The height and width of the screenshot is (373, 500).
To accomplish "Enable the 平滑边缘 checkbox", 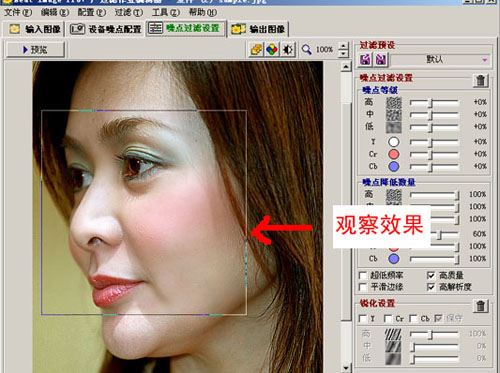I will click(x=363, y=287).
